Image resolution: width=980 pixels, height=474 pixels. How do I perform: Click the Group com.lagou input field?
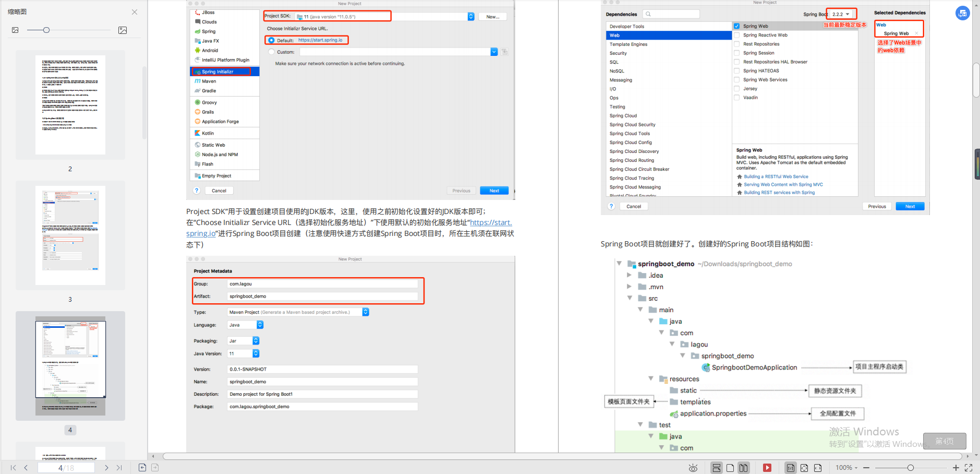click(x=322, y=284)
